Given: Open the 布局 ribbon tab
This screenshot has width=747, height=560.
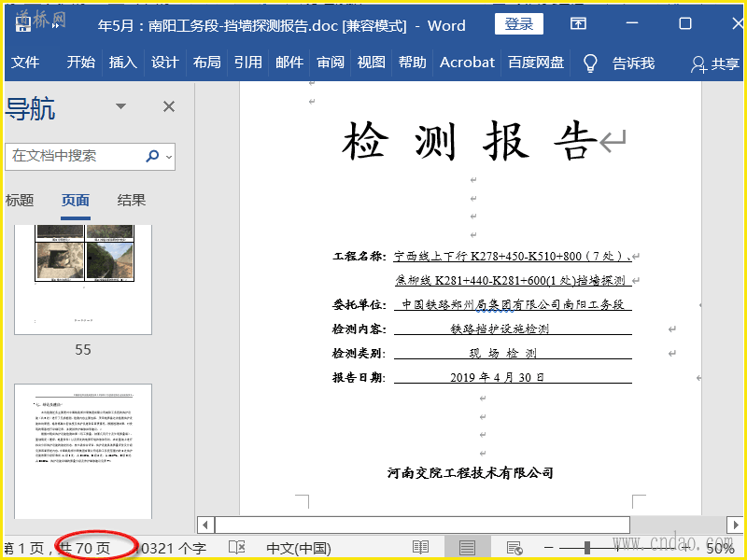Looking at the screenshot, I should coord(206,63).
